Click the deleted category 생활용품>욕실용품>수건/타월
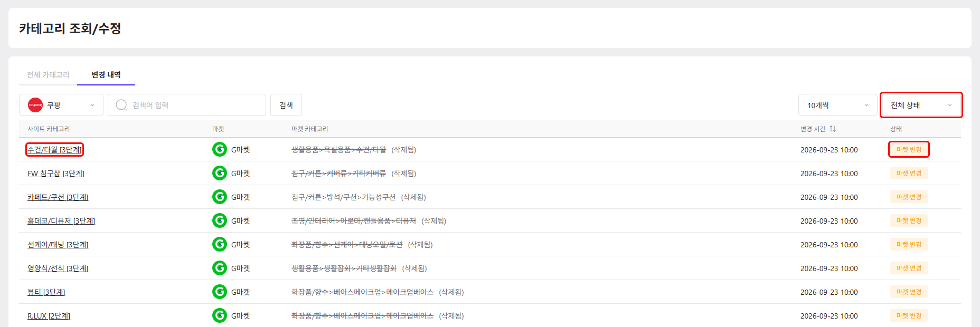Image resolution: width=980 pixels, height=327 pixels. [338, 150]
